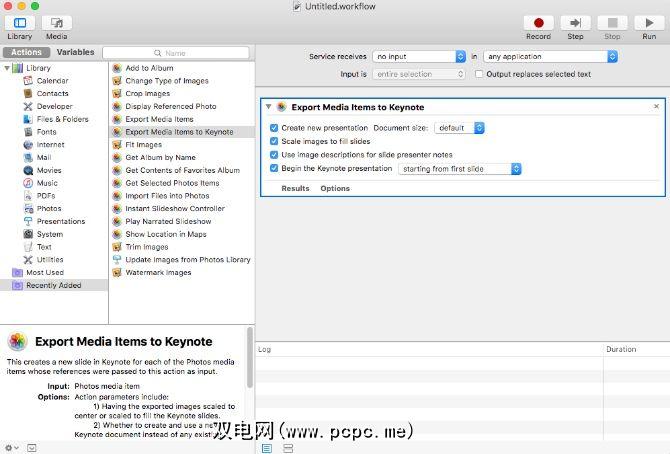Collapse the Library tree triangle
Viewport: 670px width, 454px height.
pos(6,68)
